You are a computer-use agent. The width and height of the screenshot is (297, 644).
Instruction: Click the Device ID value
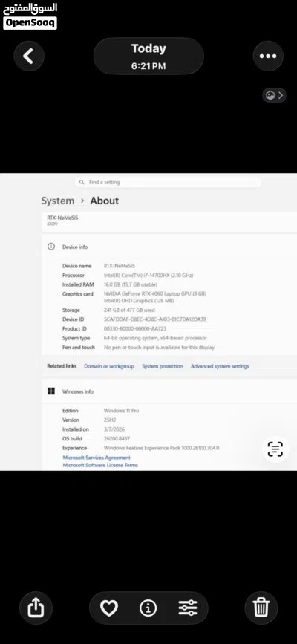pyautogui.click(x=155, y=319)
